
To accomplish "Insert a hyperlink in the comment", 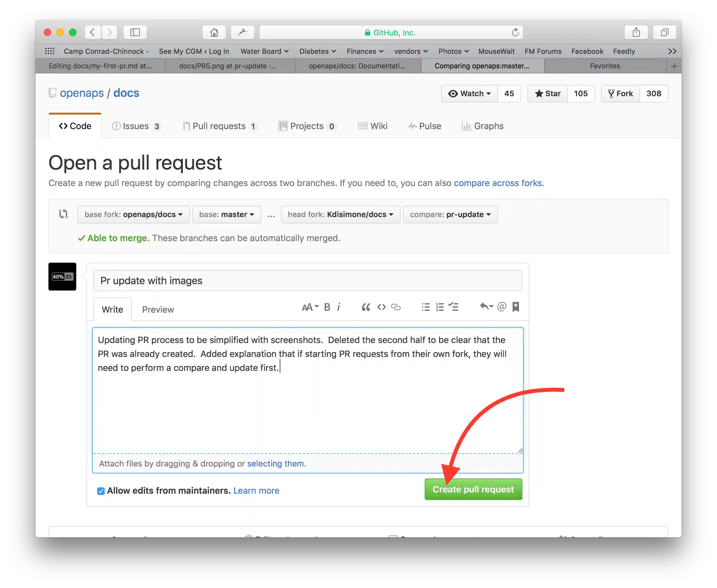I will [396, 307].
